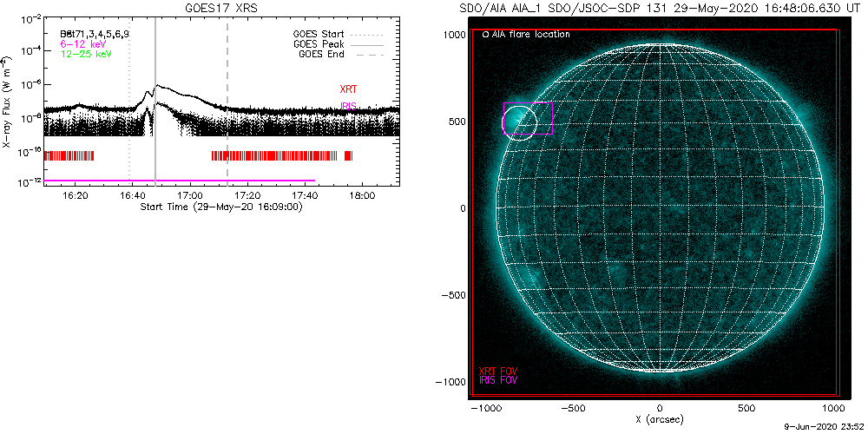Click the red XRT observation block near 17:55
The image size is (868, 434).
tap(348, 155)
